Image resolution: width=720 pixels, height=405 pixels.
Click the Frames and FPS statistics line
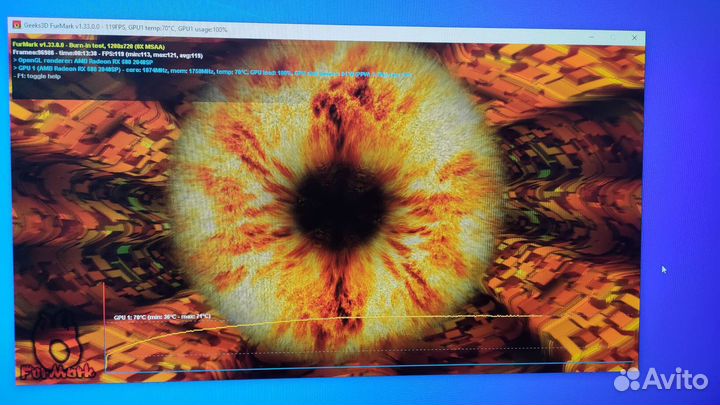(x=107, y=54)
